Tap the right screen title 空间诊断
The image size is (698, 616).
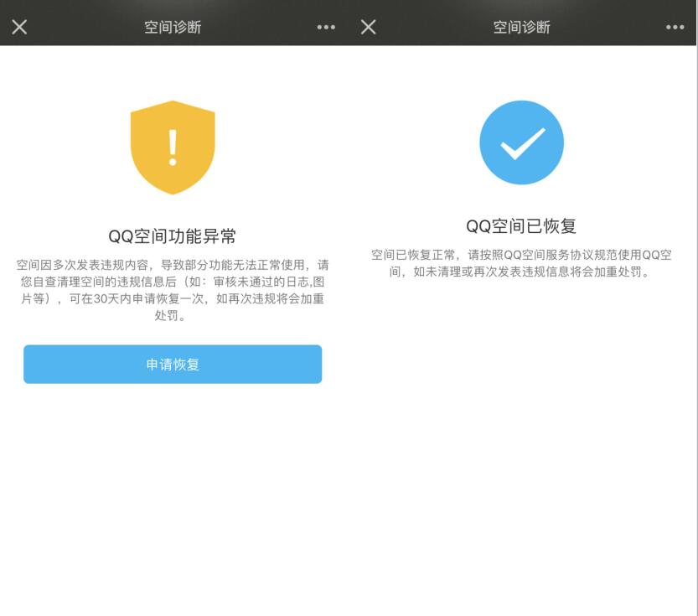[x=522, y=28]
